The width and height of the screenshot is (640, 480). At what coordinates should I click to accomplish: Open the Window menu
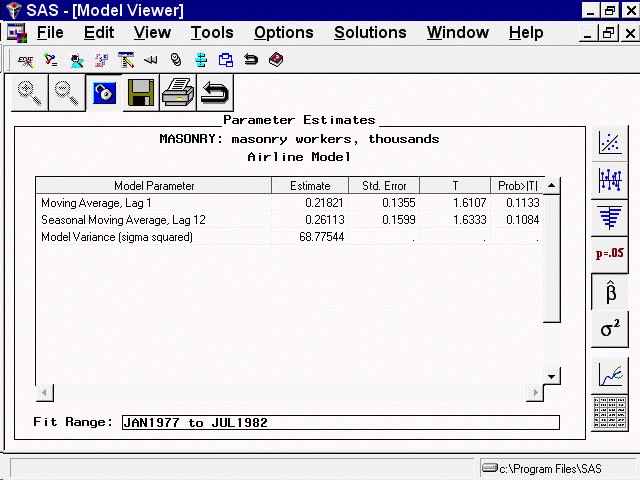click(x=458, y=33)
